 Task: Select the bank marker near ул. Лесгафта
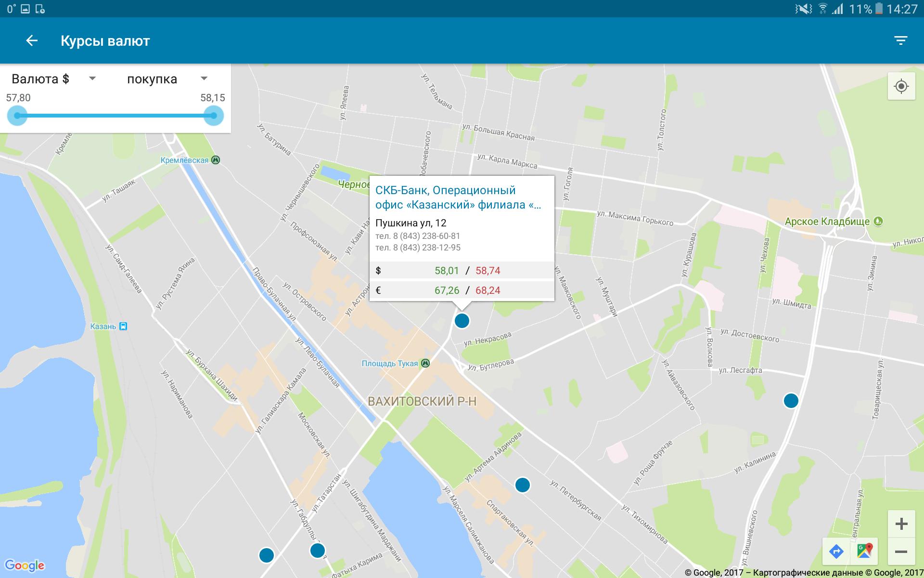791,400
